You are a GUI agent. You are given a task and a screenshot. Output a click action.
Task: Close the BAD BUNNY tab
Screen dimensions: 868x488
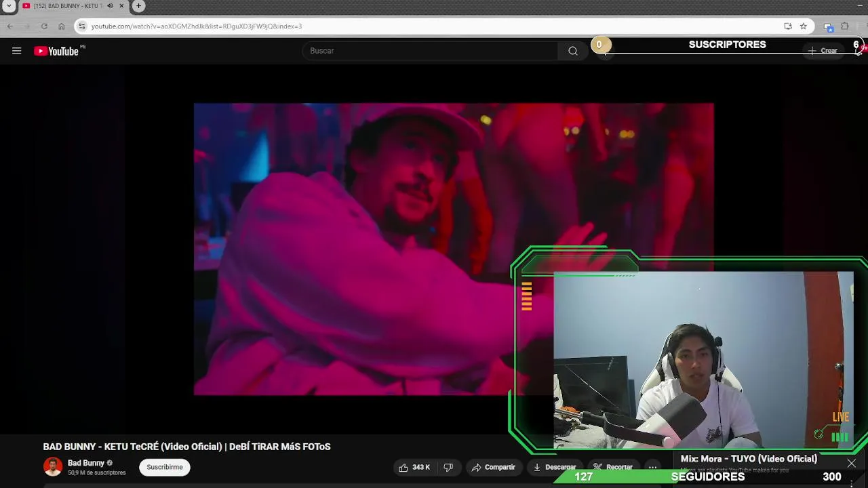[122, 6]
